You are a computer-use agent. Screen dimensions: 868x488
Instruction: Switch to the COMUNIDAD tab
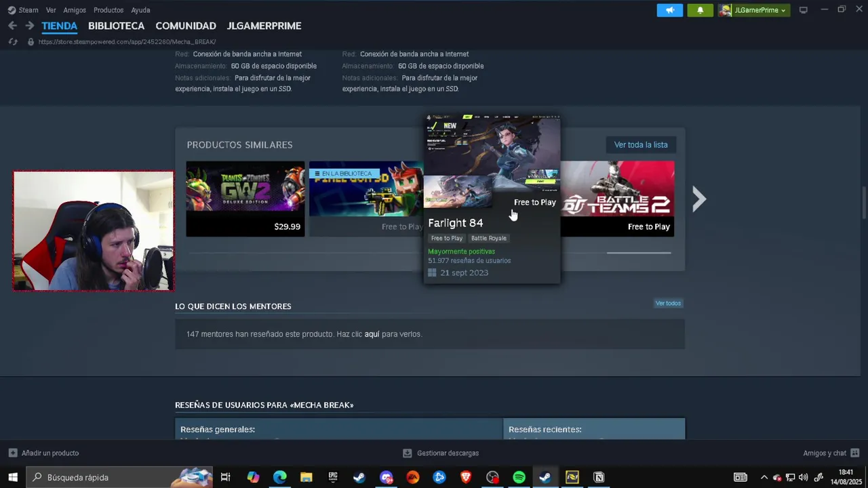[x=186, y=26]
